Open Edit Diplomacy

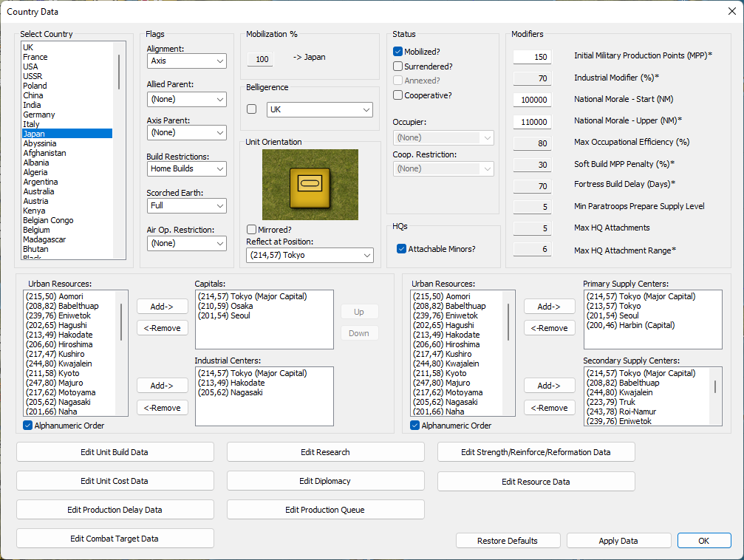click(326, 481)
